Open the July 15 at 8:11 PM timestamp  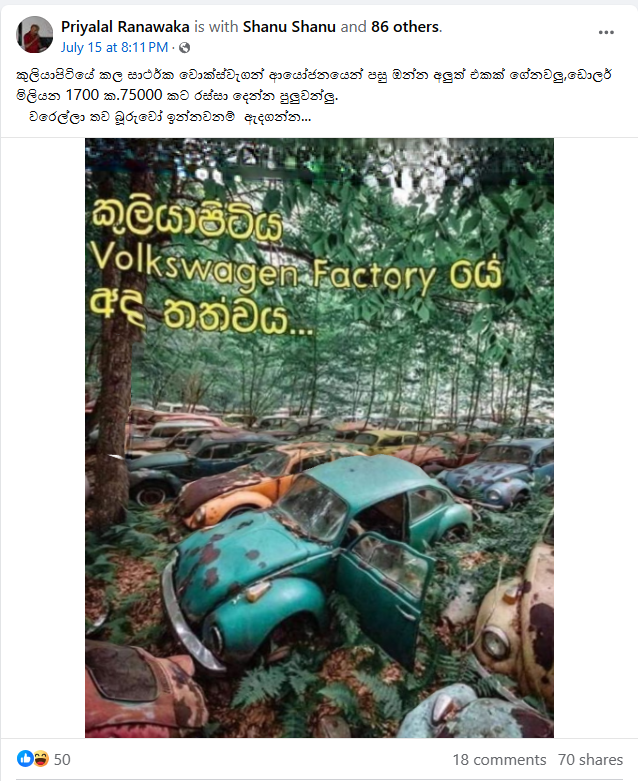[x=114, y=48]
